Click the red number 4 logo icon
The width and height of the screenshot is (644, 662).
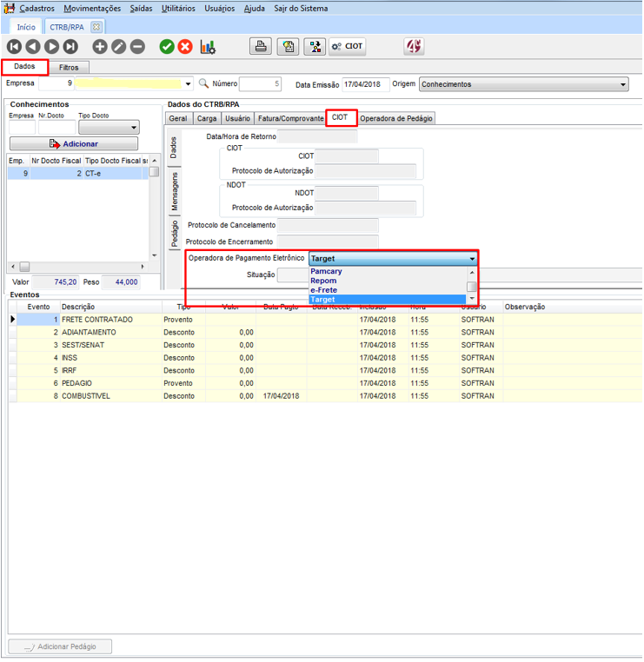click(414, 46)
